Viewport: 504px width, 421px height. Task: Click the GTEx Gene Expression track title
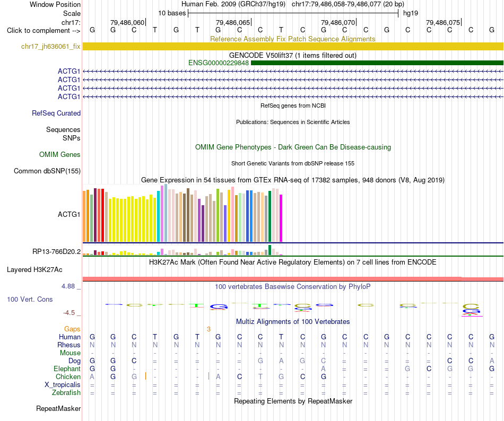pyautogui.click(x=293, y=180)
